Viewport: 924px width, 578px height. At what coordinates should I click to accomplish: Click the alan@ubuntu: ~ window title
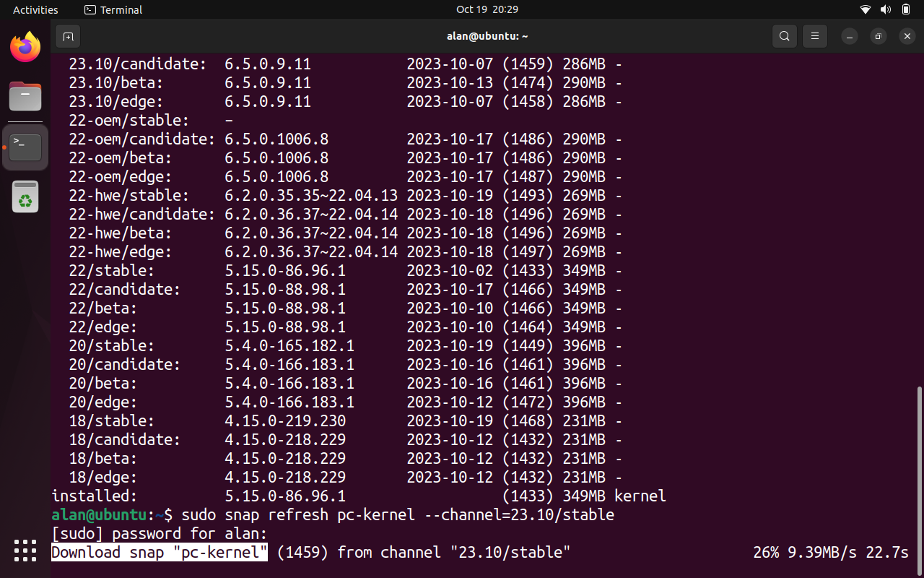coord(487,36)
